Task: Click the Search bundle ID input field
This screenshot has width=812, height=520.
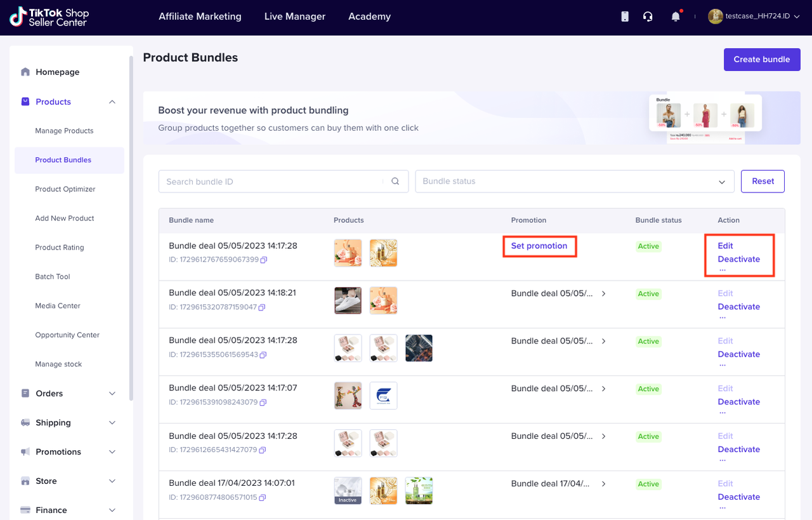Action: coord(273,182)
